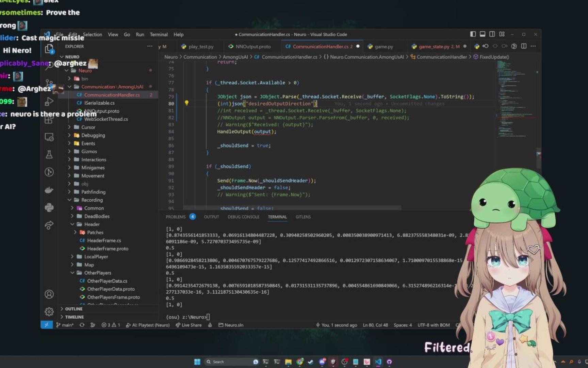
Task: Switch to the GITLENS panel tab
Action: tap(303, 217)
